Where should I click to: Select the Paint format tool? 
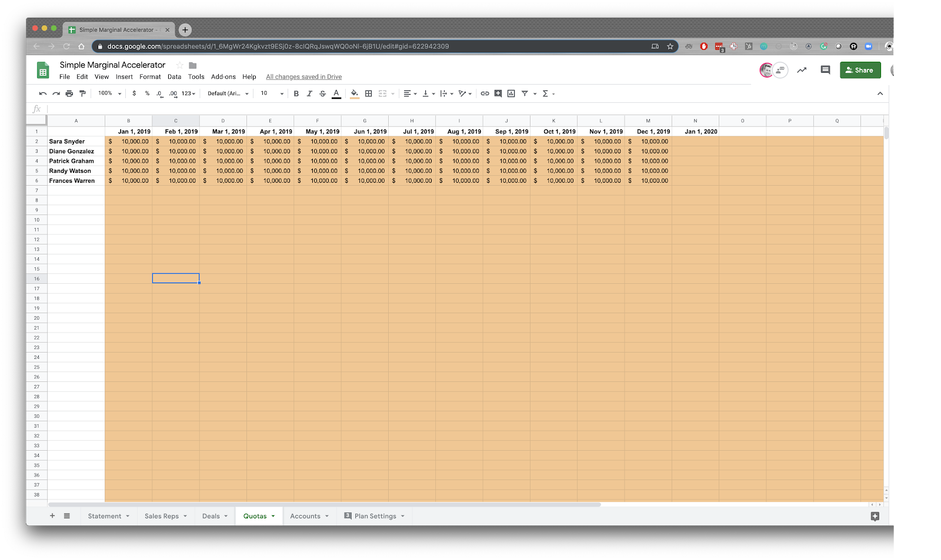click(83, 93)
